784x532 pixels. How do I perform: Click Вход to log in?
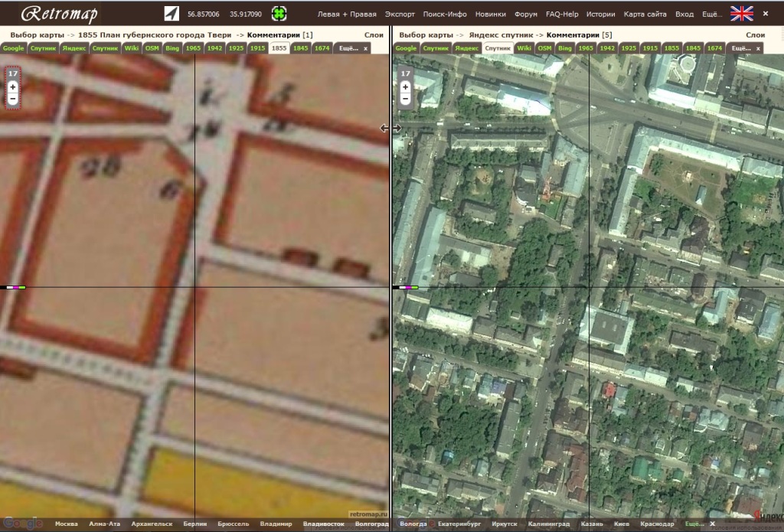pos(684,14)
